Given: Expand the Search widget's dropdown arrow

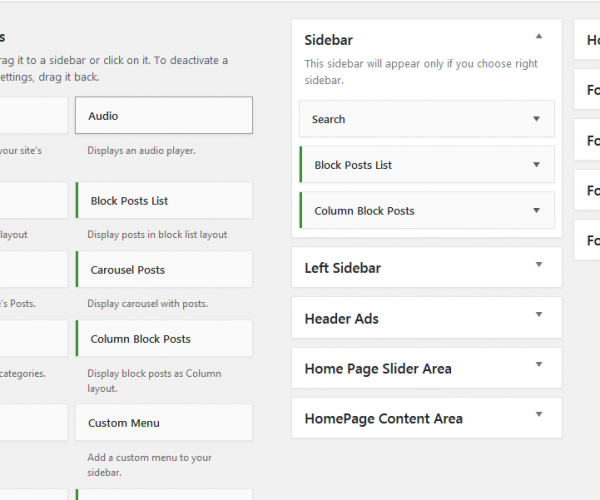Looking at the screenshot, I should click(537, 119).
